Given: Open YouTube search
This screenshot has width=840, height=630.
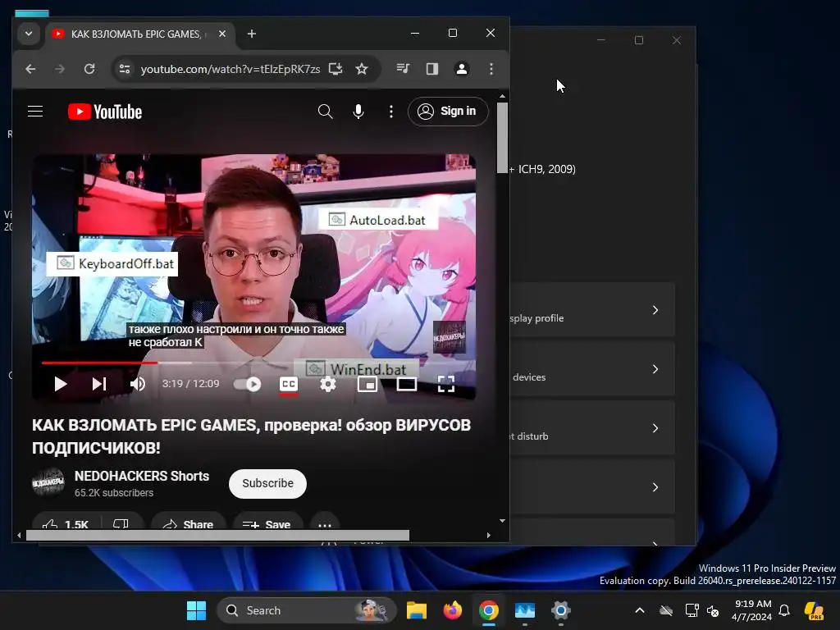Looking at the screenshot, I should pos(325,112).
